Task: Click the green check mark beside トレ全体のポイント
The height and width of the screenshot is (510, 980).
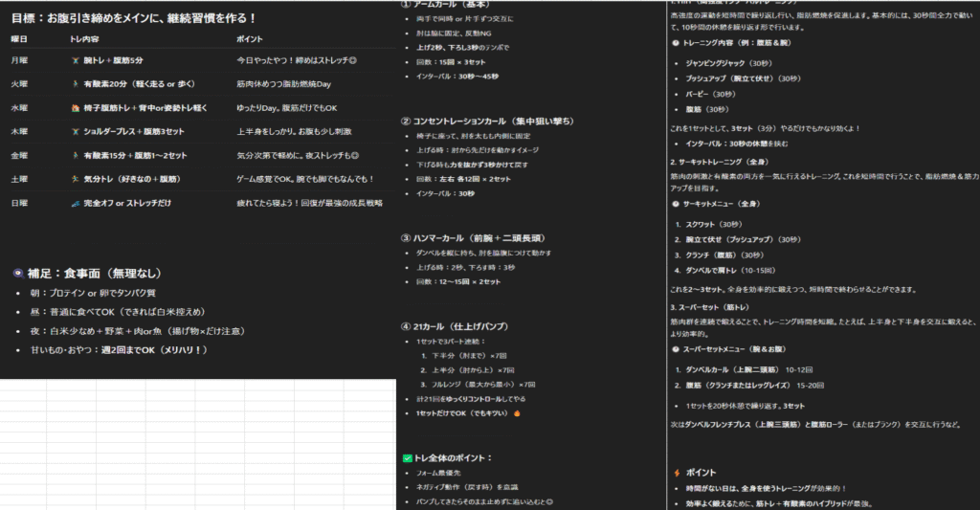Action: pyautogui.click(x=408, y=458)
